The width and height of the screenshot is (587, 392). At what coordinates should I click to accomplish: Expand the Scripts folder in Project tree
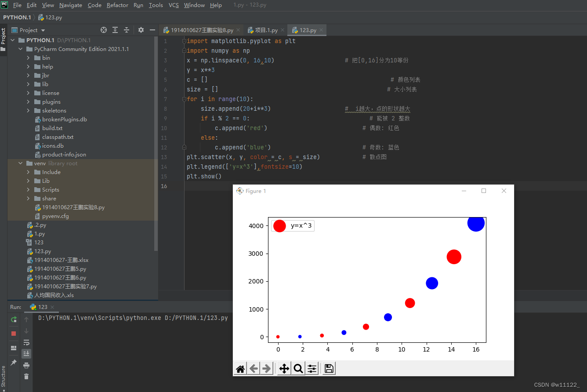click(28, 189)
